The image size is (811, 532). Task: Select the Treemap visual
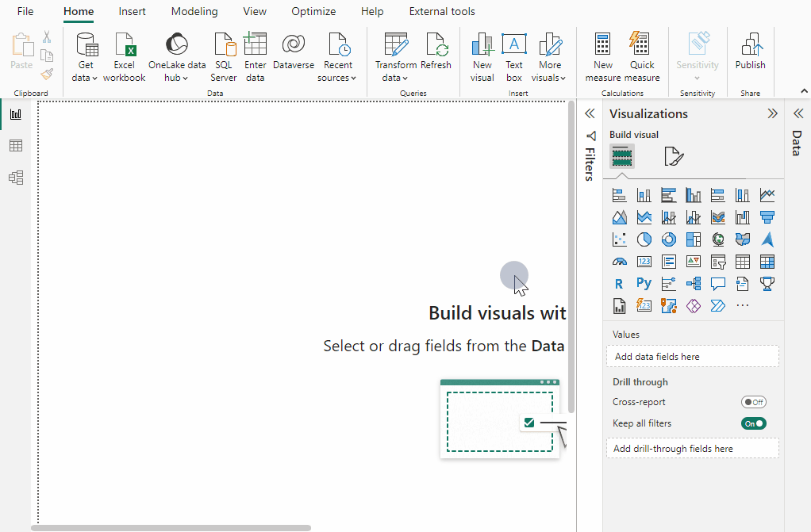tap(693, 239)
